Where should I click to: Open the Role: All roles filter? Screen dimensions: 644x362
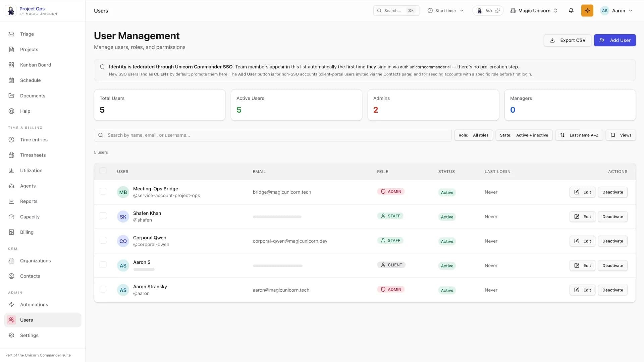pos(473,135)
